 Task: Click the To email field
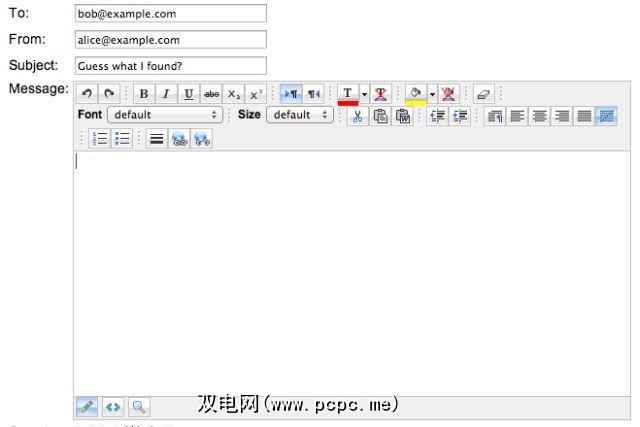tap(171, 13)
